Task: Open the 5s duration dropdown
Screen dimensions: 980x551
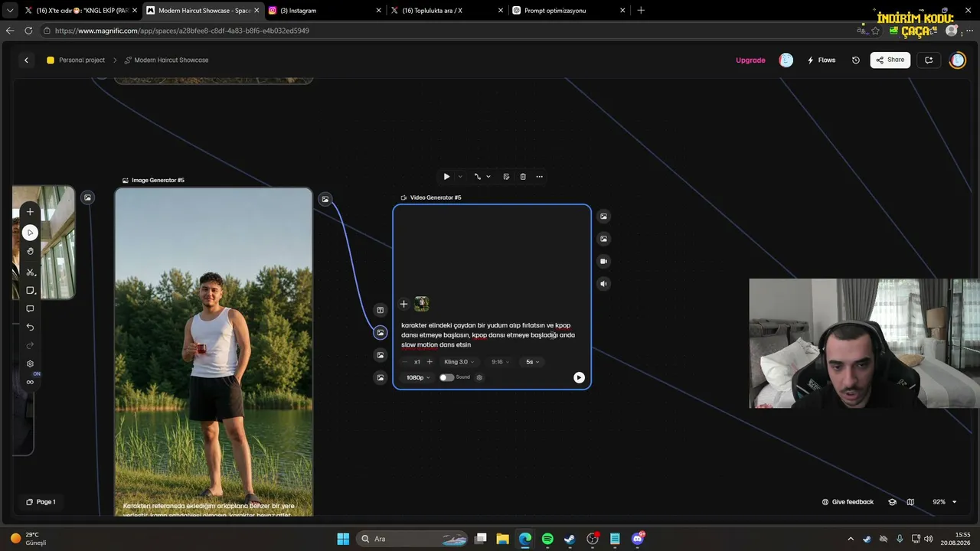Action: click(x=533, y=362)
